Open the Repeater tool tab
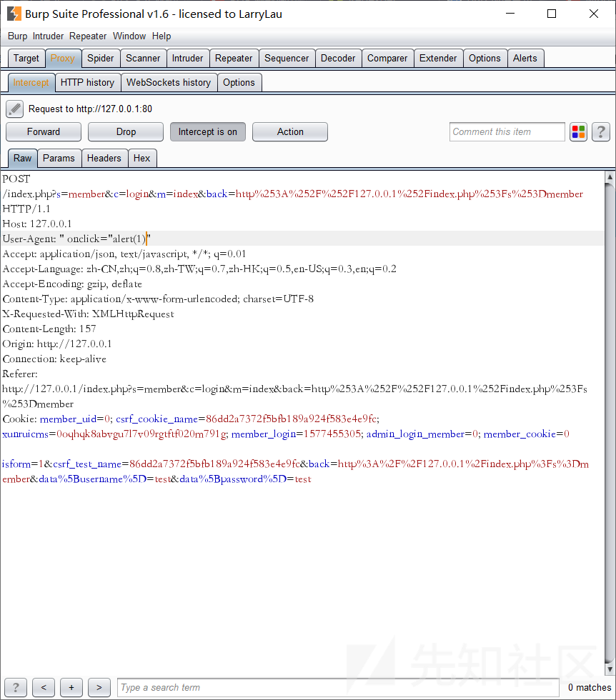 pyautogui.click(x=234, y=59)
